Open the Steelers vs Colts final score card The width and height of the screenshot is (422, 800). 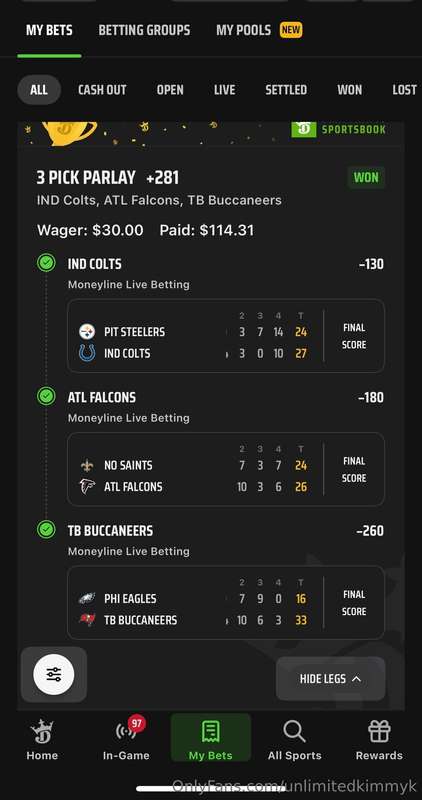226,336
